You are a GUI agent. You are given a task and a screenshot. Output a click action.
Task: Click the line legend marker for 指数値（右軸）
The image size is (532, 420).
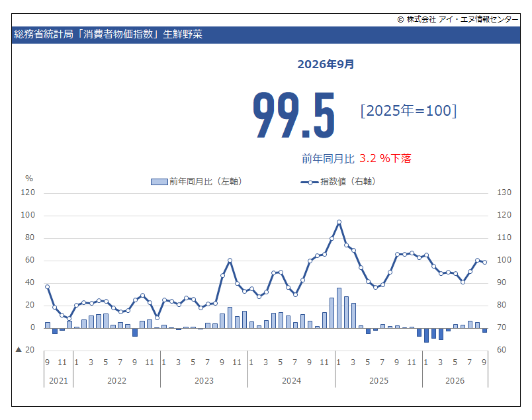tap(310, 183)
